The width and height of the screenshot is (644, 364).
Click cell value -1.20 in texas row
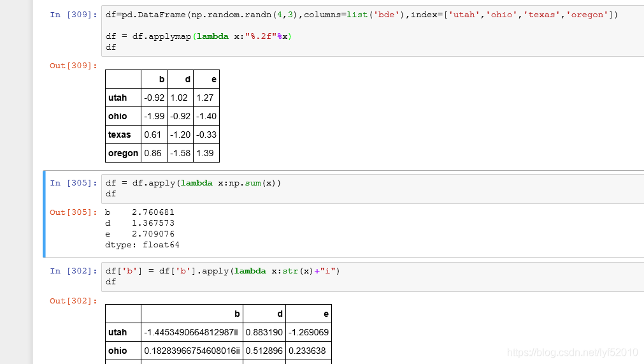(x=180, y=135)
